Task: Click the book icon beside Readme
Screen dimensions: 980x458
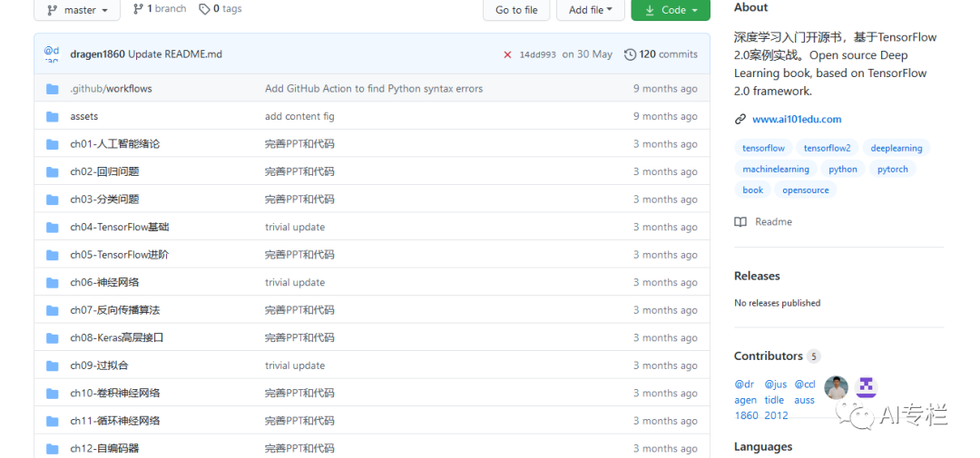Action: 740,222
